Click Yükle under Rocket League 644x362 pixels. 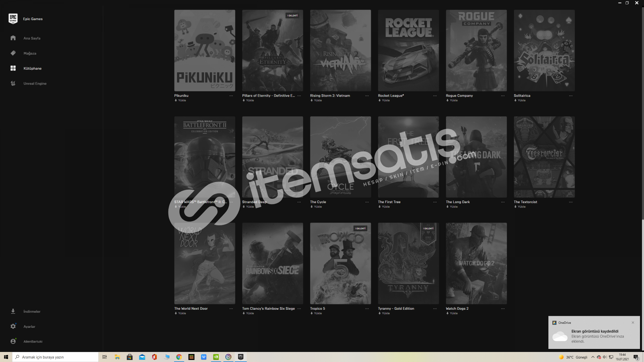pos(384,100)
